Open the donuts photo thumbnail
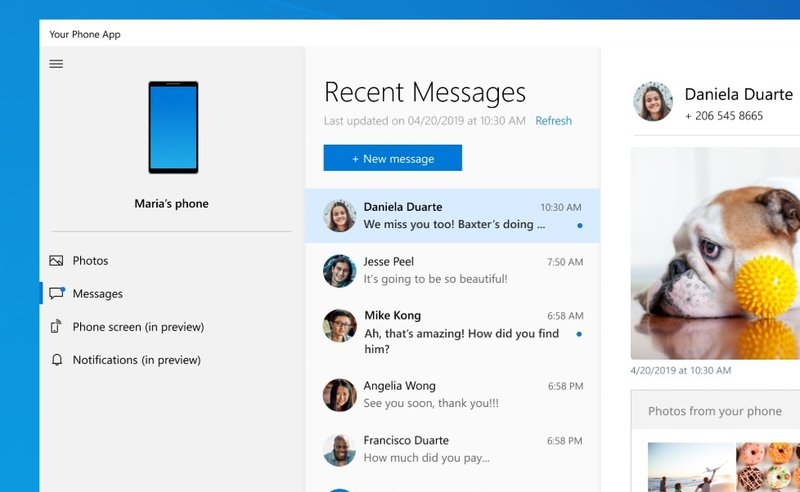The image size is (800, 492). [x=768, y=467]
